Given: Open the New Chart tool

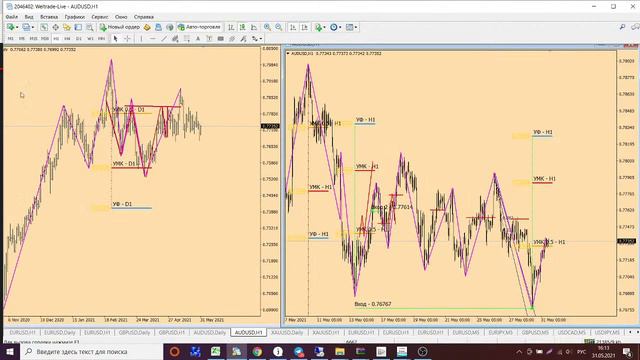Looking at the screenshot, I should tap(10, 27).
